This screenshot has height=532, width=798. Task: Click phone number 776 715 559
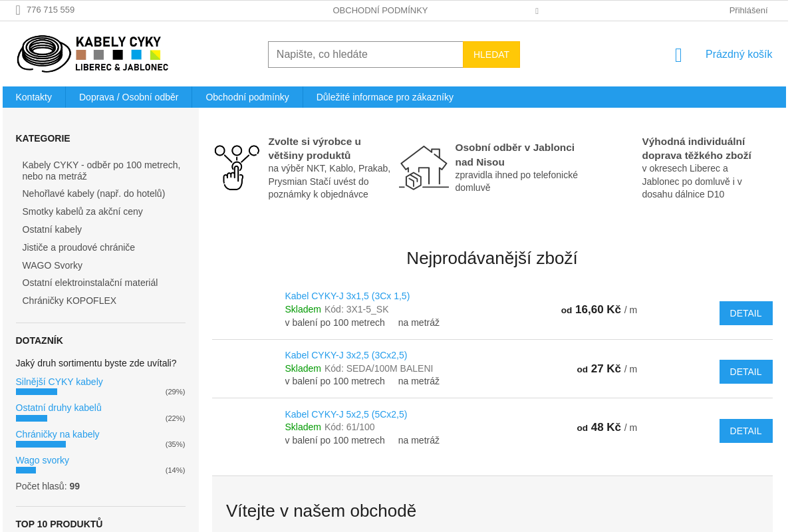(51, 10)
